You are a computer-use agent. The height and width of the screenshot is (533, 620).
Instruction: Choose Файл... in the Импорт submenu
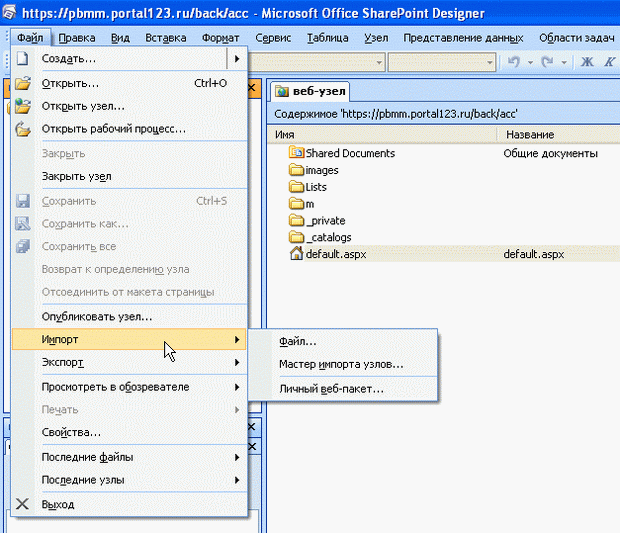(298, 342)
